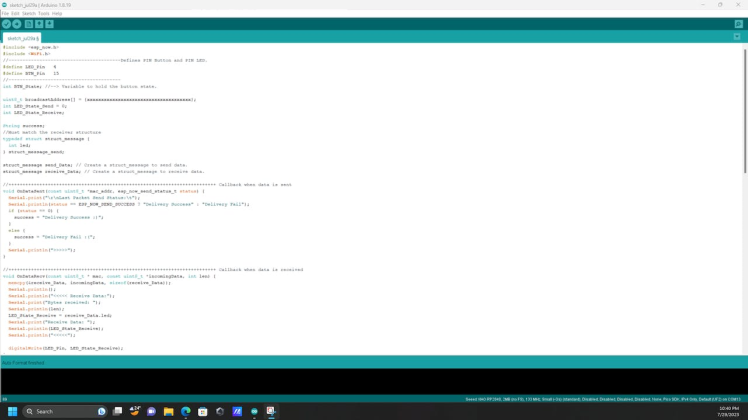
Task: Click the Upload arrow button
Action: coord(17,24)
